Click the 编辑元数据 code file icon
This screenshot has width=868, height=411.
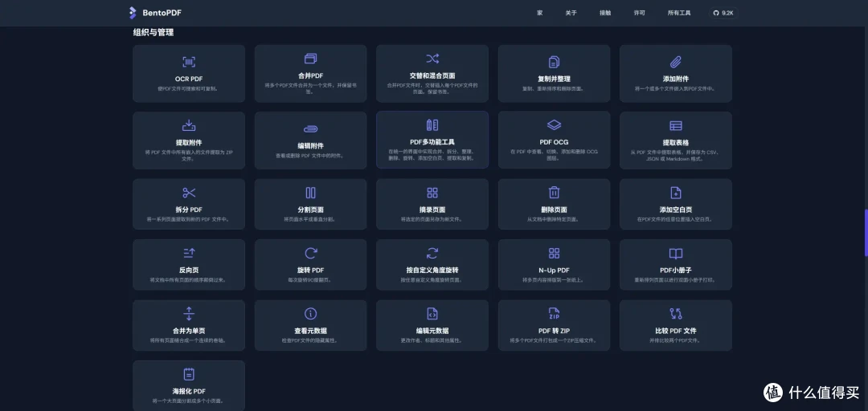(432, 314)
